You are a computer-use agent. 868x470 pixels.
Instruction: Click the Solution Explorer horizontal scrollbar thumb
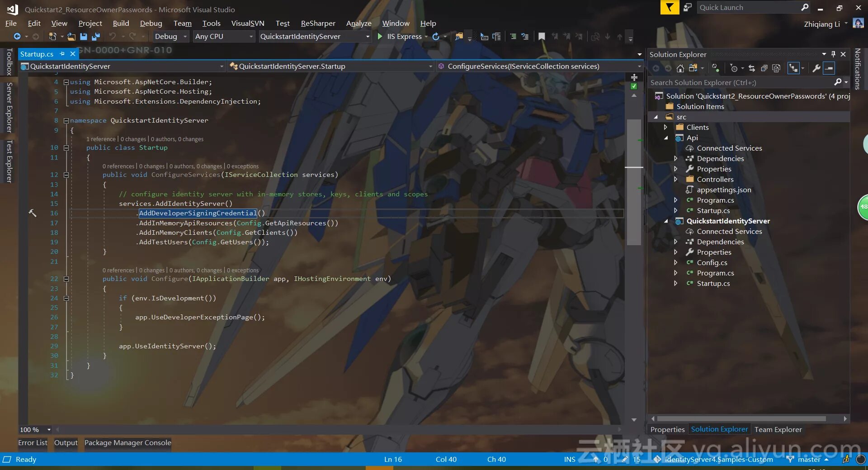741,419
